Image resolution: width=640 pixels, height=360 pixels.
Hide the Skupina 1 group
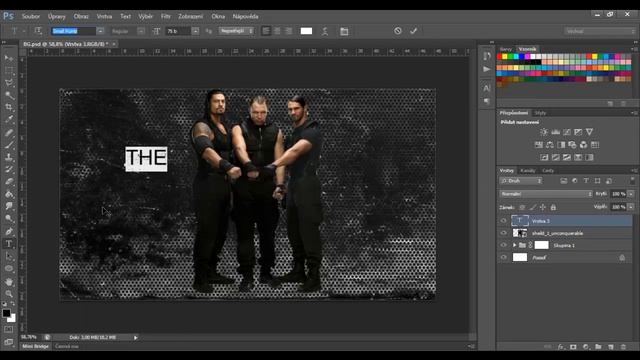click(x=503, y=245)
